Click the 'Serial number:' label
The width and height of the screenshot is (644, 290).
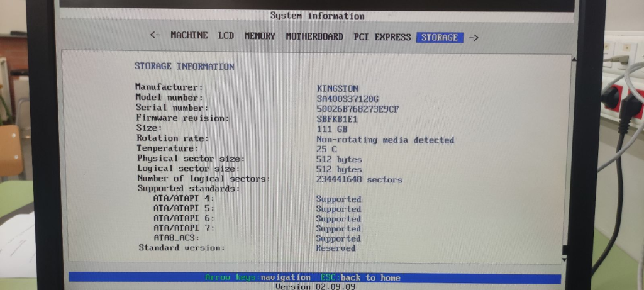click(x=172, y=108)
